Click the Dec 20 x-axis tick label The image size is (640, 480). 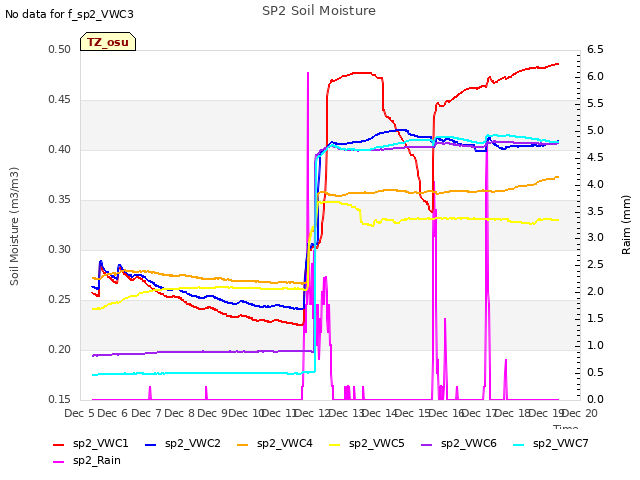click(580, 413)
